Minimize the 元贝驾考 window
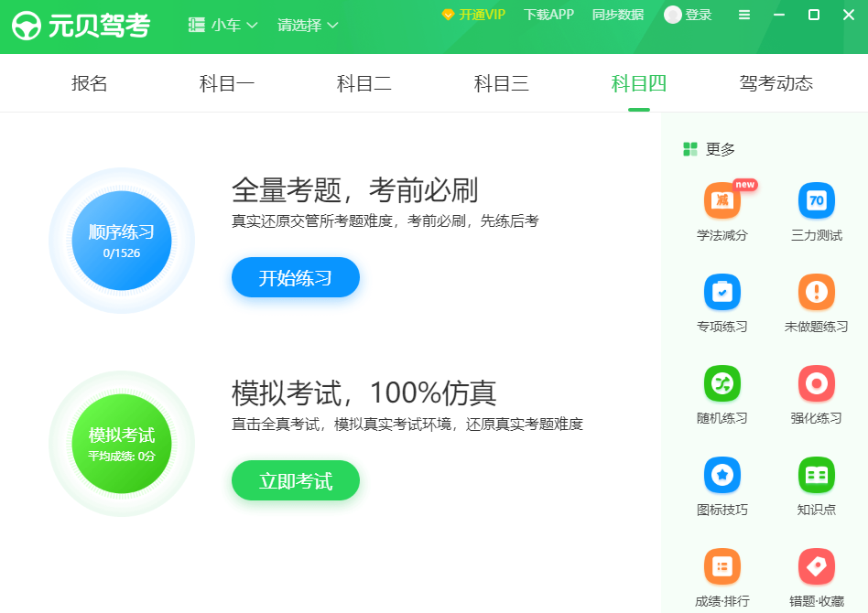The width and height of the screenshot is (868, 613). tap(779, 15)
